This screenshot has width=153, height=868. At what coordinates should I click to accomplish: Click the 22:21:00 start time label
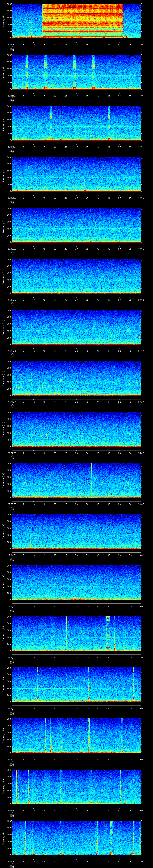(x=12, y=402)
